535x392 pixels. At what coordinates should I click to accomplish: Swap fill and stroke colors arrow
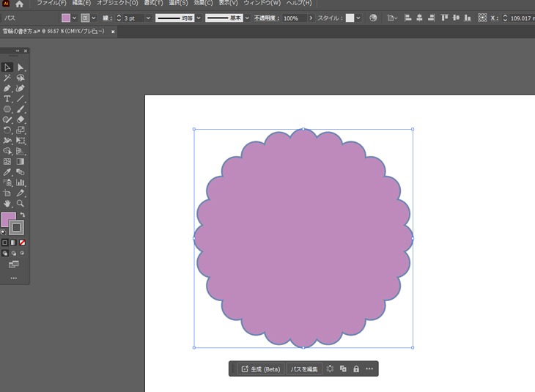point(23,215)
